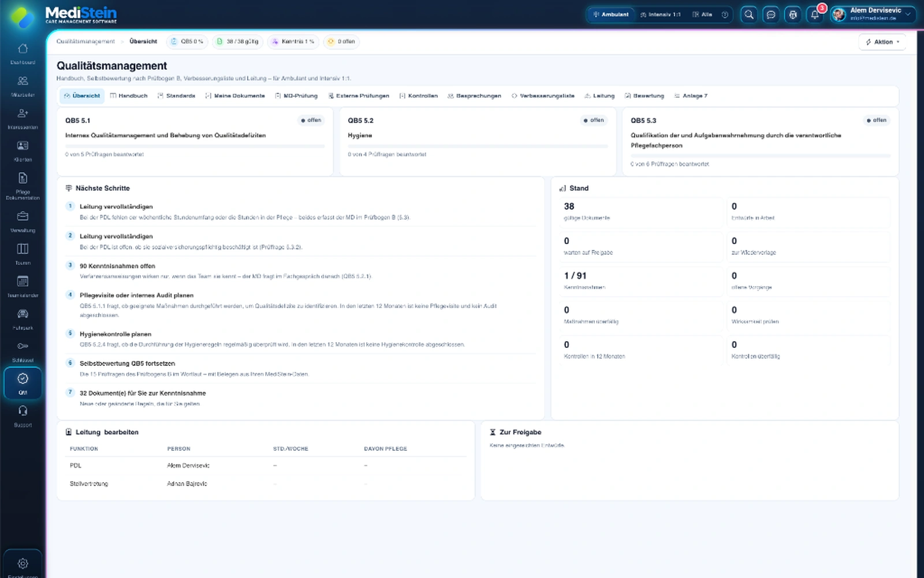The image size is (924, 578).
Task: Open the Dashboard from the sidebar
Action: click(23, 54)
